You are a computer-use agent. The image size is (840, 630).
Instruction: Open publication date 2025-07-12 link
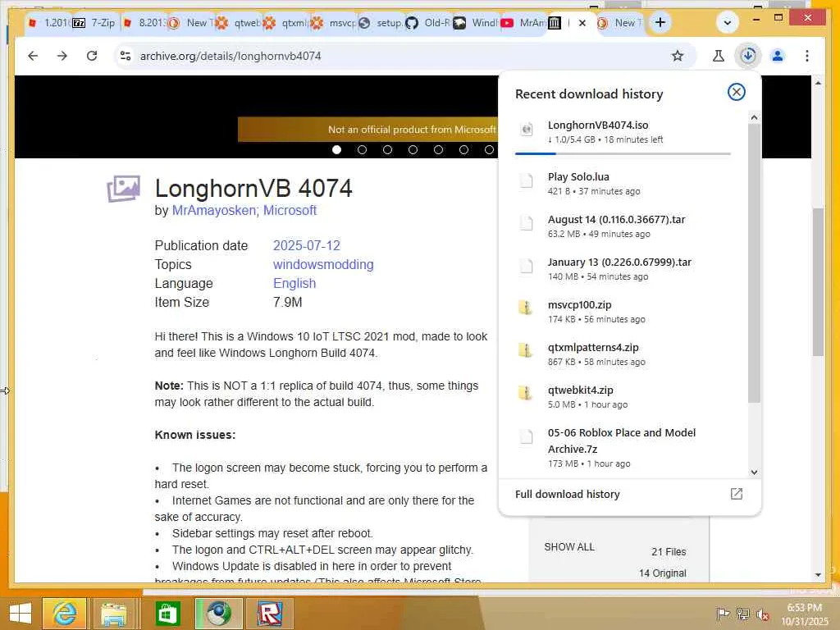(x=307, y=246)
